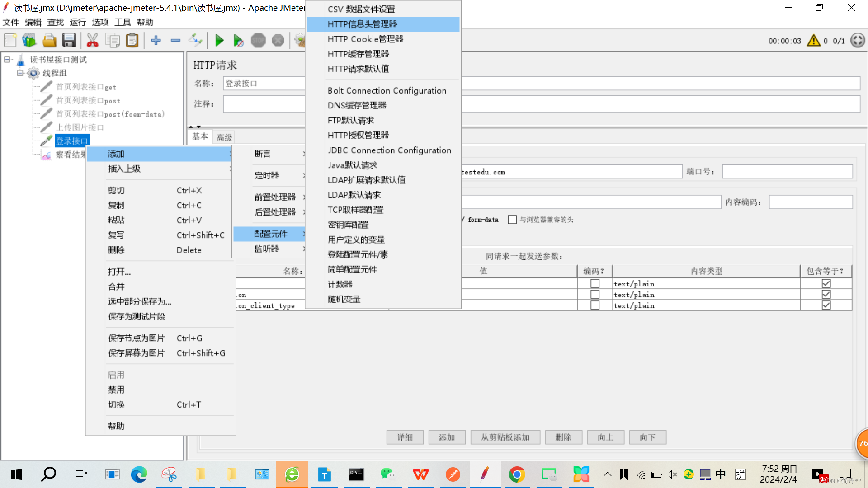868x488 pixels.
Task: Toggle 编码 checkbox in second parameter row
Action: (595, 294)
